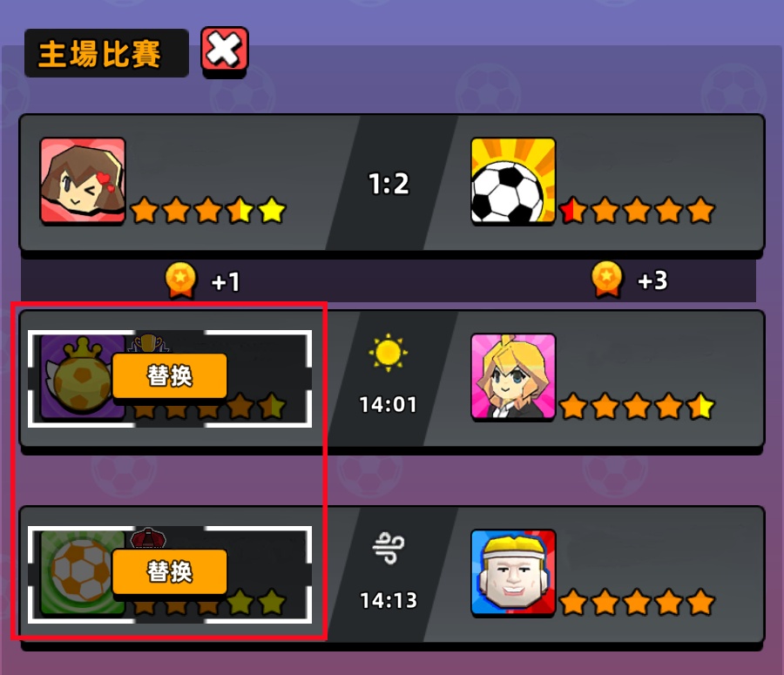The image size is (784, 675).
Task: Select the soccer ball sunburst team avatar
Action: pyautogui.click(x=513, y=180)
